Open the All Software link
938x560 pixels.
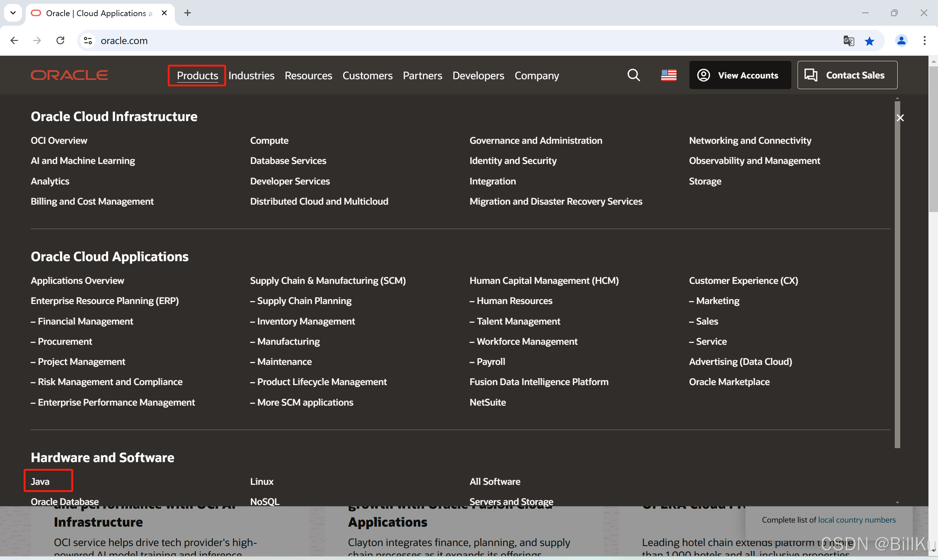pos(495,482)
